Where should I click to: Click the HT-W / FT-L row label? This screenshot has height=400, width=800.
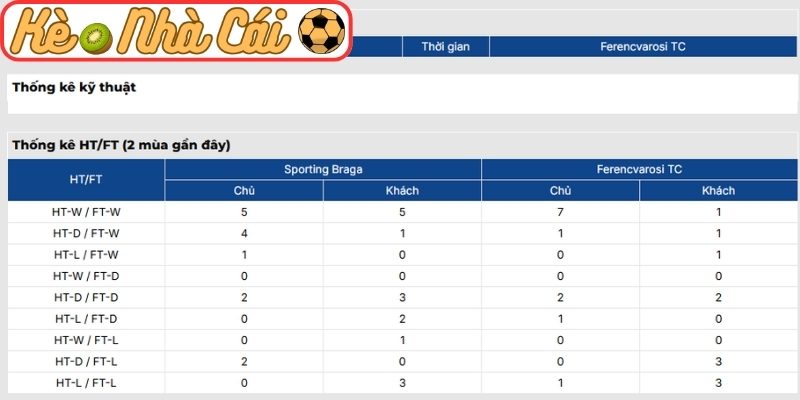(86, 340)
